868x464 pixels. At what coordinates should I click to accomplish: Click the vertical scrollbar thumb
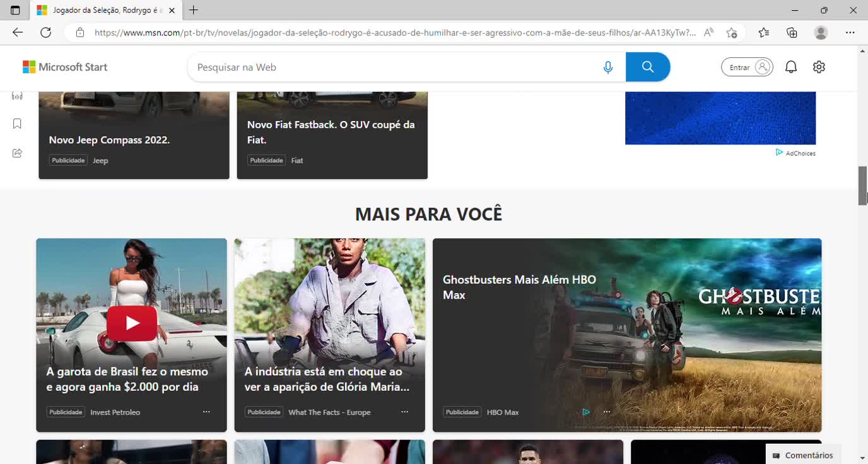pos(862,185)
